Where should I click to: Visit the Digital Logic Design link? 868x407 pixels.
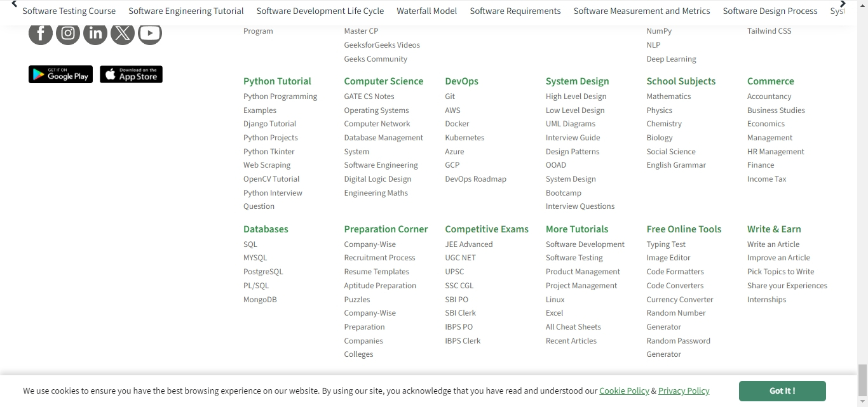(x=378, y=179)
